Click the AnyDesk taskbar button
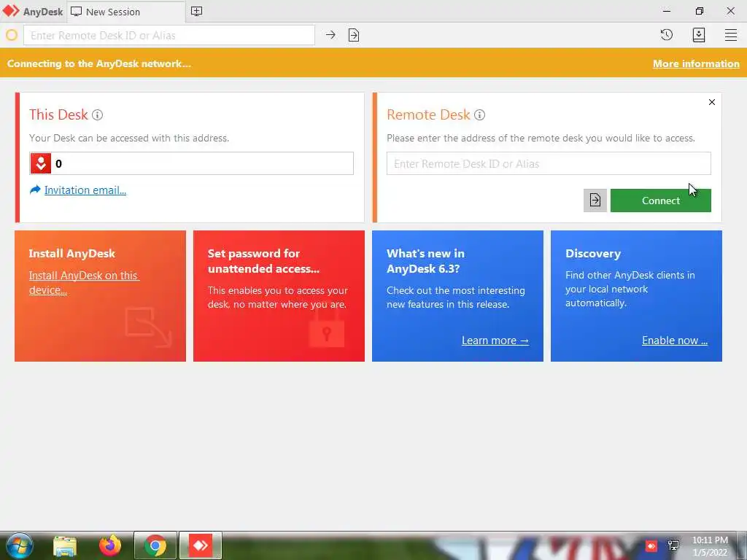This screenshot has height=560, width=747. 201,545
